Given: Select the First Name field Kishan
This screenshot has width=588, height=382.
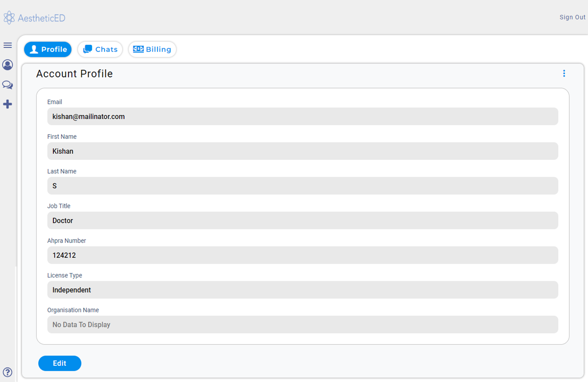Looking at the screenshot, I should [303, 151].
